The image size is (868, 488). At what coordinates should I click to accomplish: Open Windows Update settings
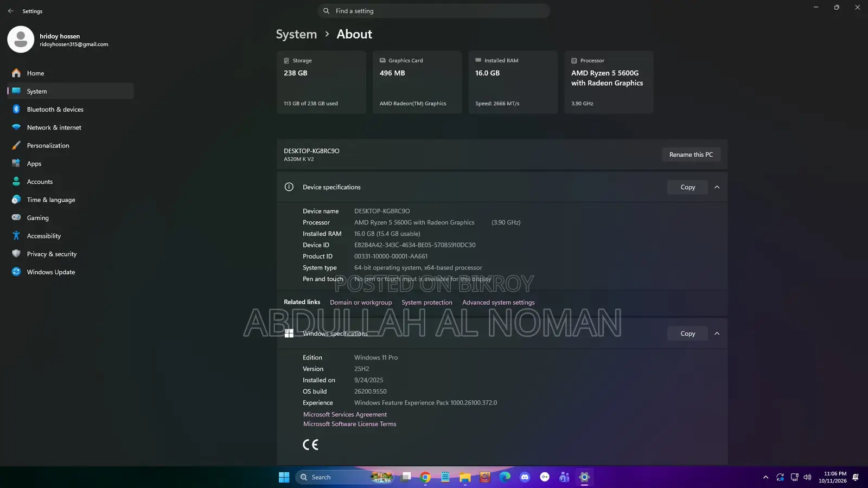71,272
